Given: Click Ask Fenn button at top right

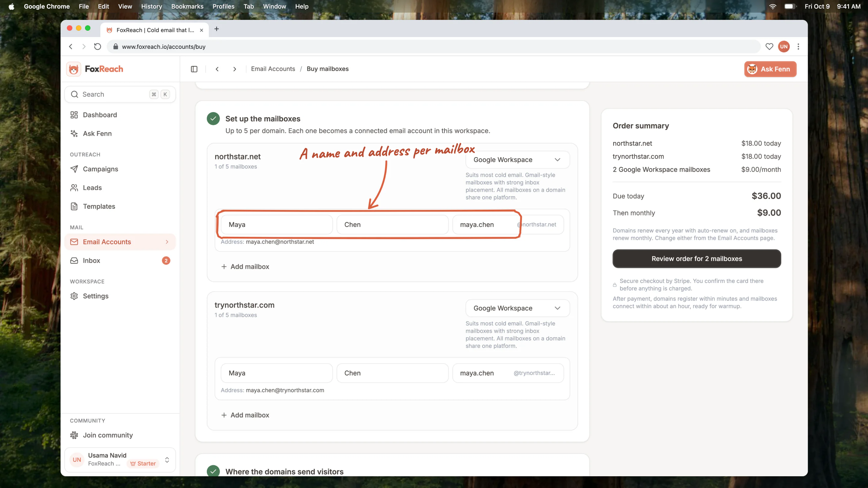Looking at the screenshot, I should (x=770, y=69).
